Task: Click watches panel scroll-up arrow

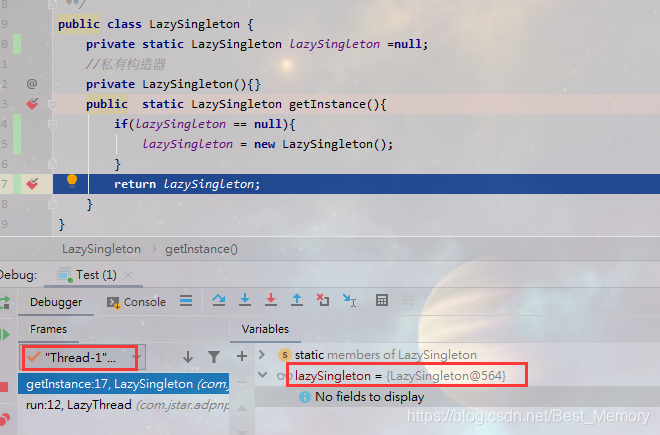Action: 242,408
